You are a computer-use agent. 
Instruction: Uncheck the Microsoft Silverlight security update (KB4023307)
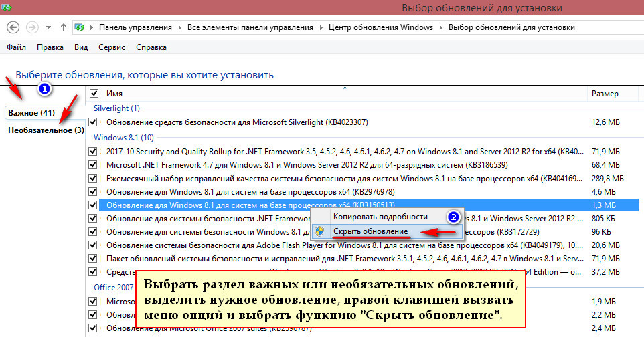point(93,122)
